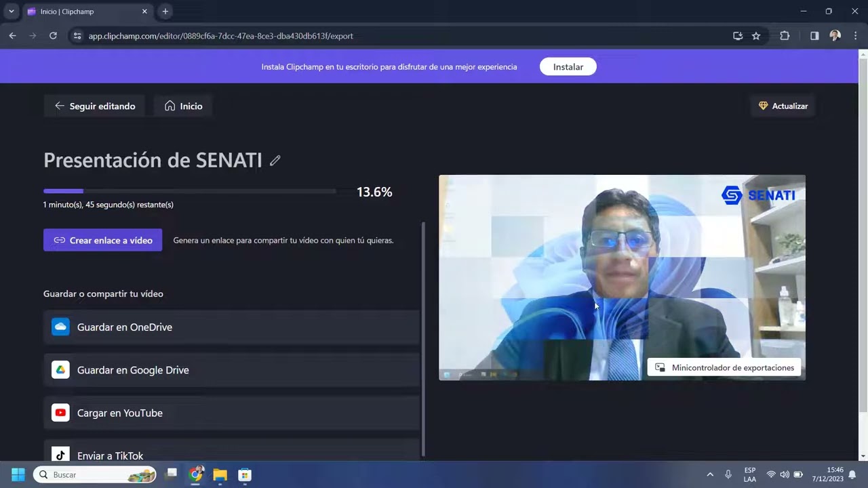Click the export progress bar
The width and height of the screenshot is (868, 488).
189,192
